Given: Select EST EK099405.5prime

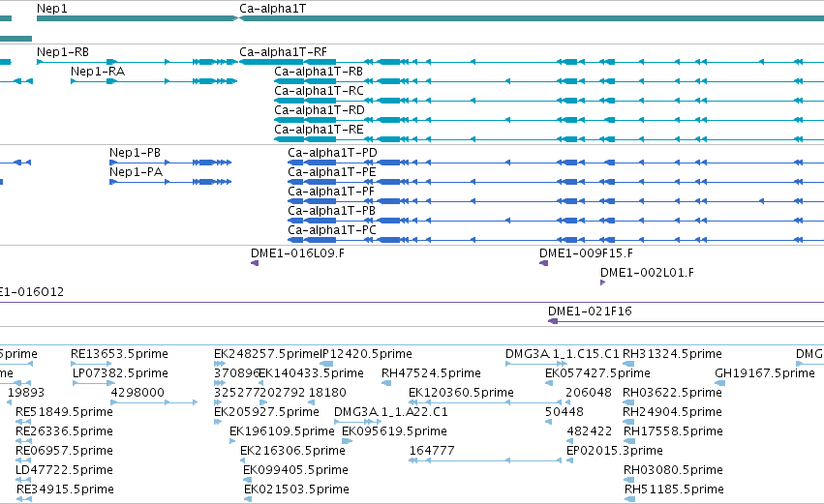Looking at the screenshot, I should click(x=296, y=470).
